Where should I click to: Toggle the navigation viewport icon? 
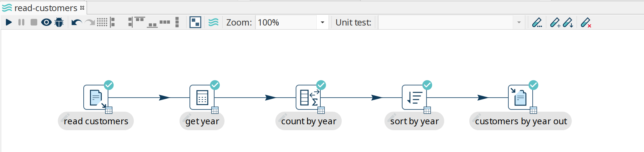tap(195, 23)
